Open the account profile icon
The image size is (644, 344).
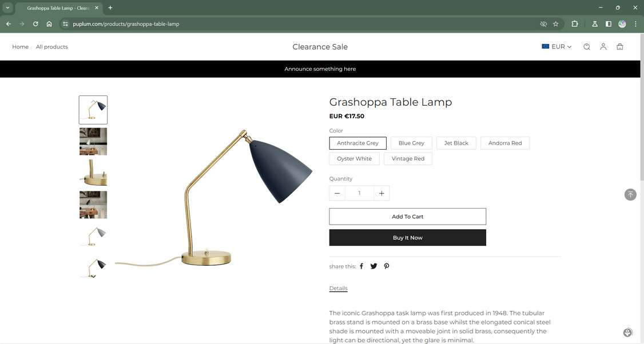603,47
